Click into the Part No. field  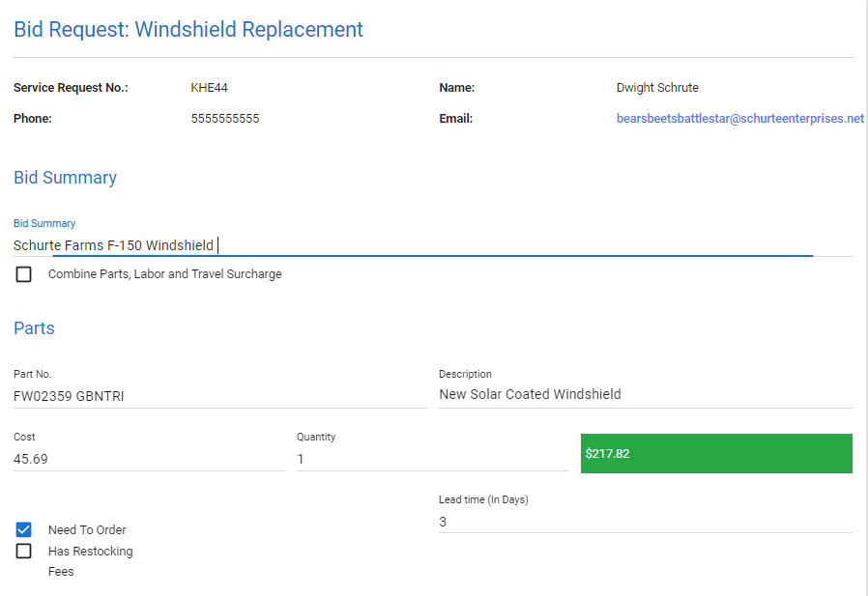[x=219, y=396]
